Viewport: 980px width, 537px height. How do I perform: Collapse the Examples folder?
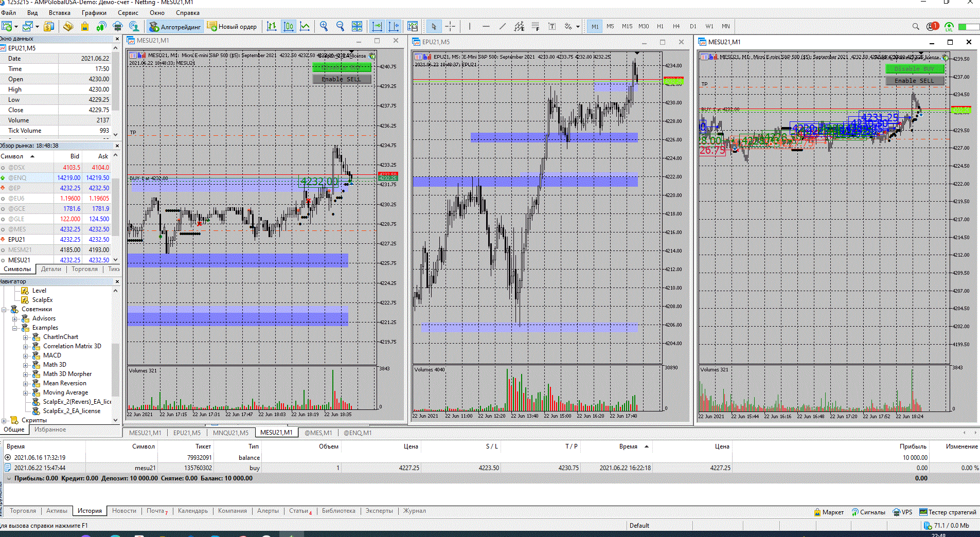pyautogui.click(x=15, y=328)
